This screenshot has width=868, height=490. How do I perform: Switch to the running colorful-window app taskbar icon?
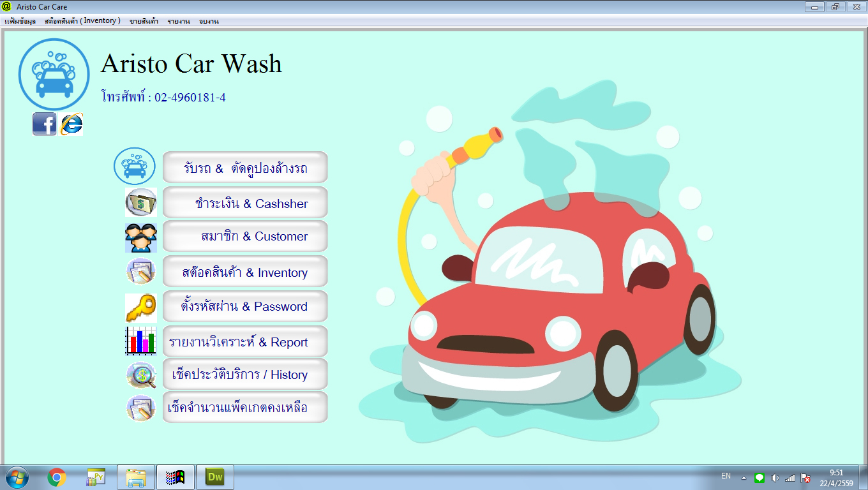pyautogui.click(x=175, y=477)
